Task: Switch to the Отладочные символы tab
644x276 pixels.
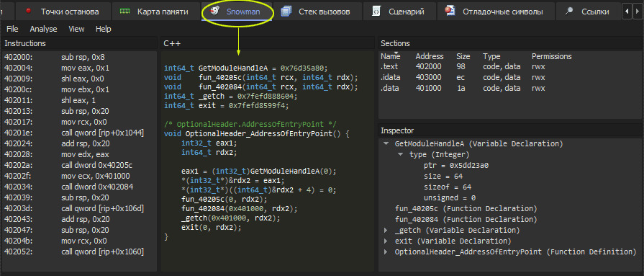Action: (496, 12)
